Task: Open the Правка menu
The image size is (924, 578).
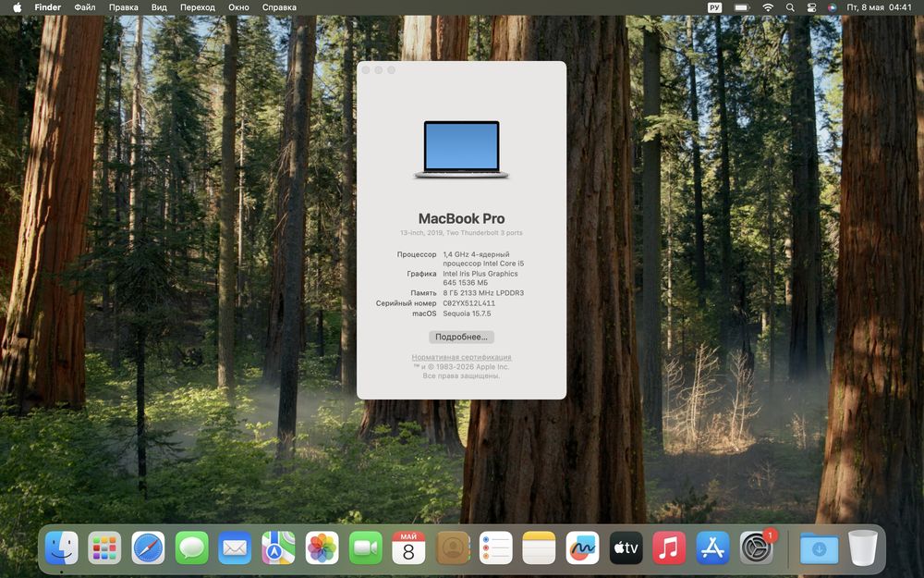Action: (x=123, y=7)
